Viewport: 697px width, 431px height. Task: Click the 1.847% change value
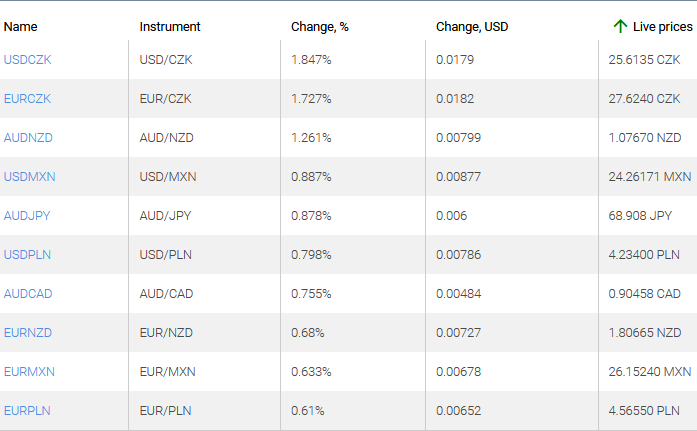click(x=311, y=60)
